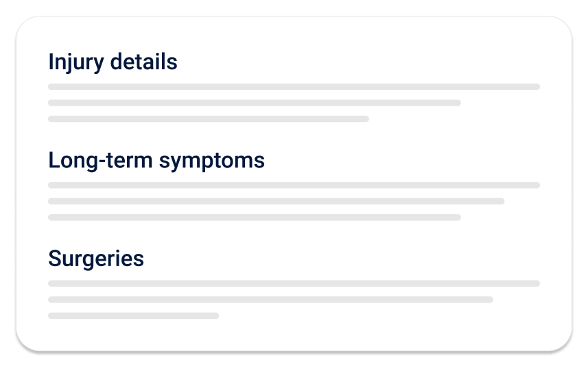The image size is (588, 367).
Task: Click first placeholder line under Surgeries
Action: 294,283
